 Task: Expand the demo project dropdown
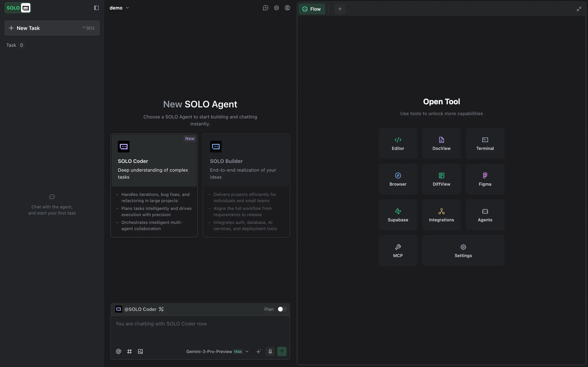[119, 8]
